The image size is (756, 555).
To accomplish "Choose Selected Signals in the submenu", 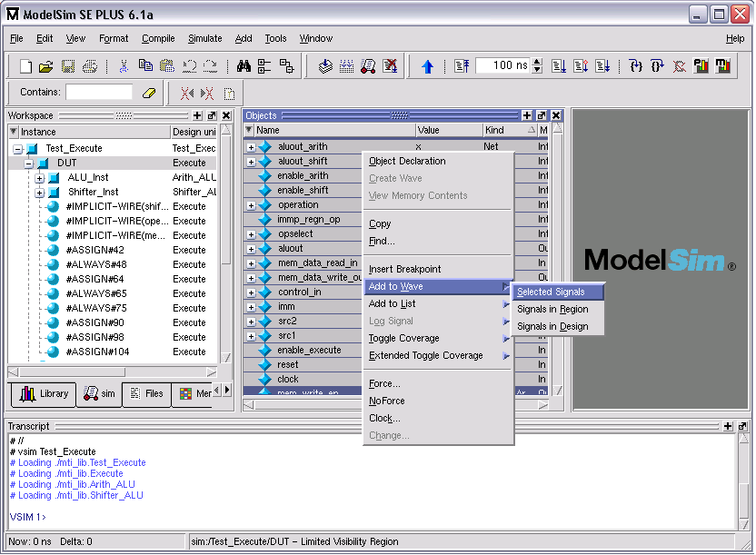I will (x=557, y=292).
